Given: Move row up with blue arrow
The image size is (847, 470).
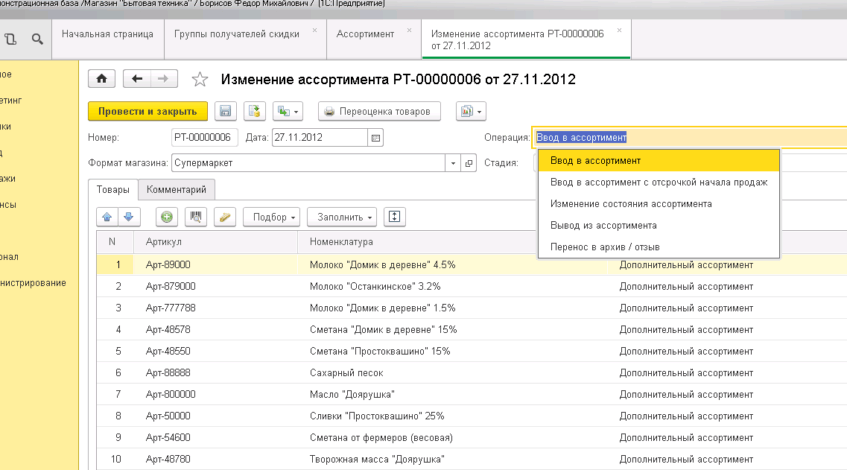Looking at the screenshot, I should pos(107,216).
